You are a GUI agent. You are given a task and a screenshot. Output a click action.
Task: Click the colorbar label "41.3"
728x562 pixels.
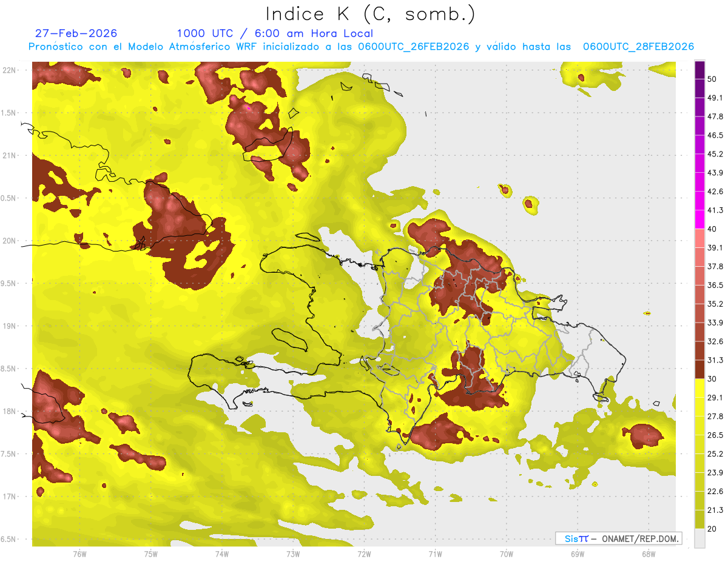click(x=716, y=210)
